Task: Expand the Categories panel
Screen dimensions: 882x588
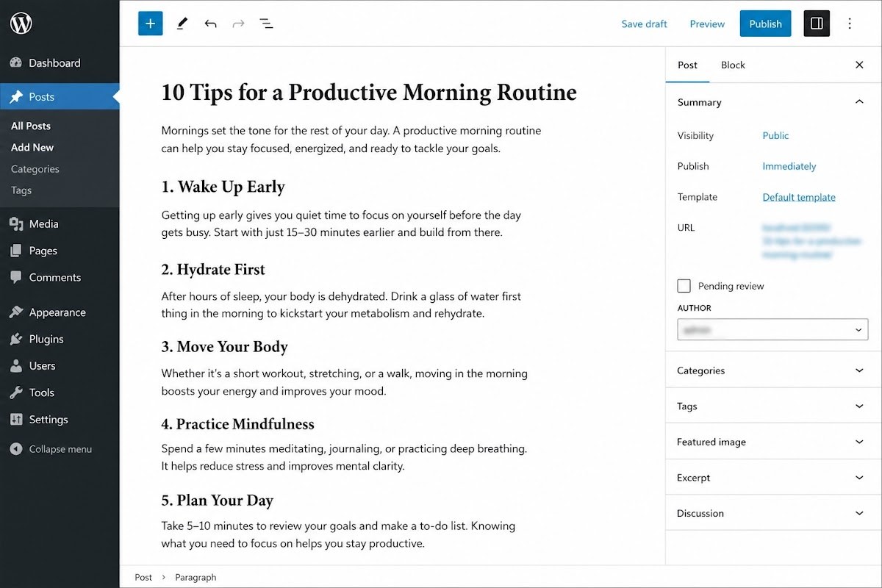Action: coord(773,370)
